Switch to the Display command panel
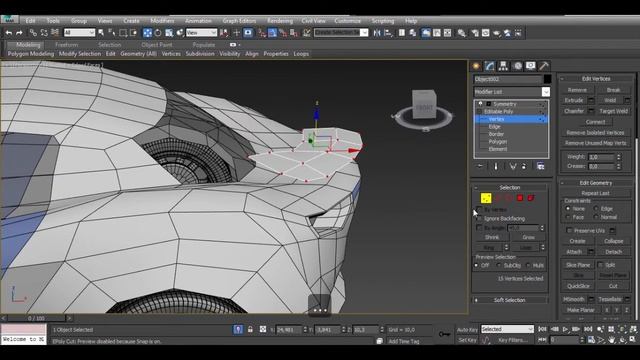640x360 pixels. 531,66
